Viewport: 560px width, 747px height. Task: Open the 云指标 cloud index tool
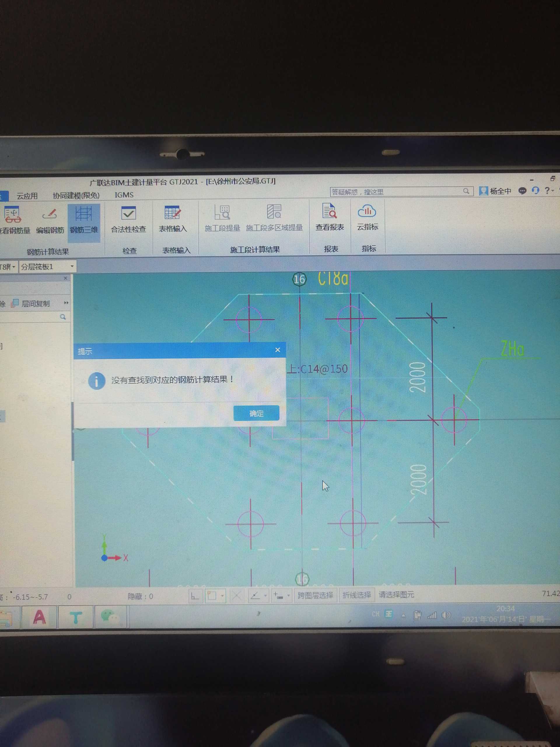pos(367,217)
